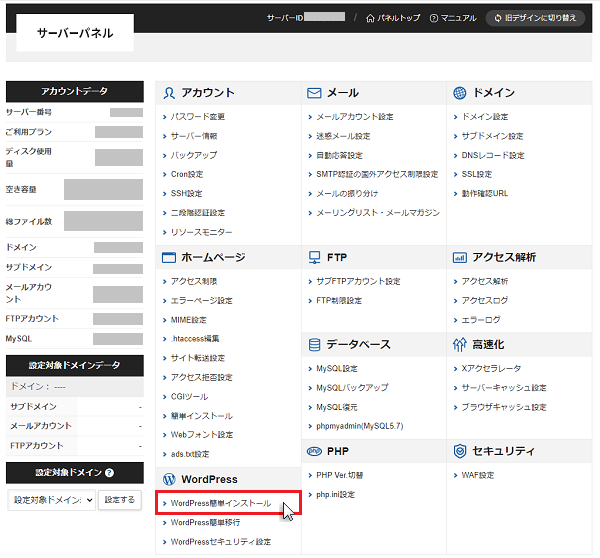This screenshot has height=558, width=600.
Task: Go to パネルトップ in header
Action: [x=393, y=18]
